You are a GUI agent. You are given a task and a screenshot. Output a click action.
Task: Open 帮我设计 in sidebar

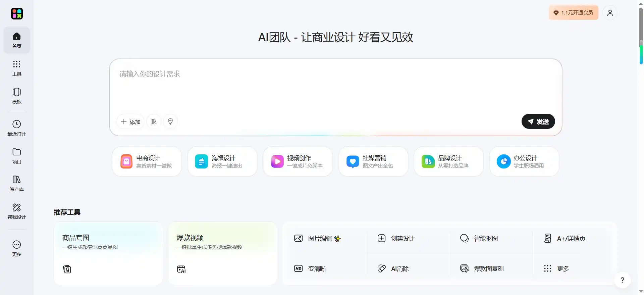click(x=17, y=211)
